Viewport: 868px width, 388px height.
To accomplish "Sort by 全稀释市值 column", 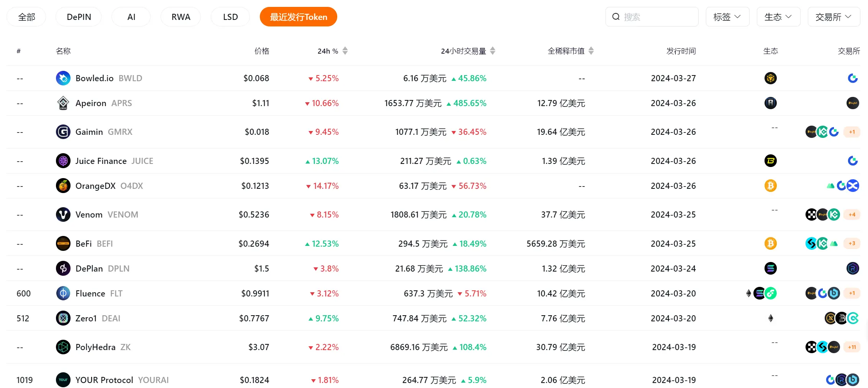I will pyautogui.click(x=591, y=51).
